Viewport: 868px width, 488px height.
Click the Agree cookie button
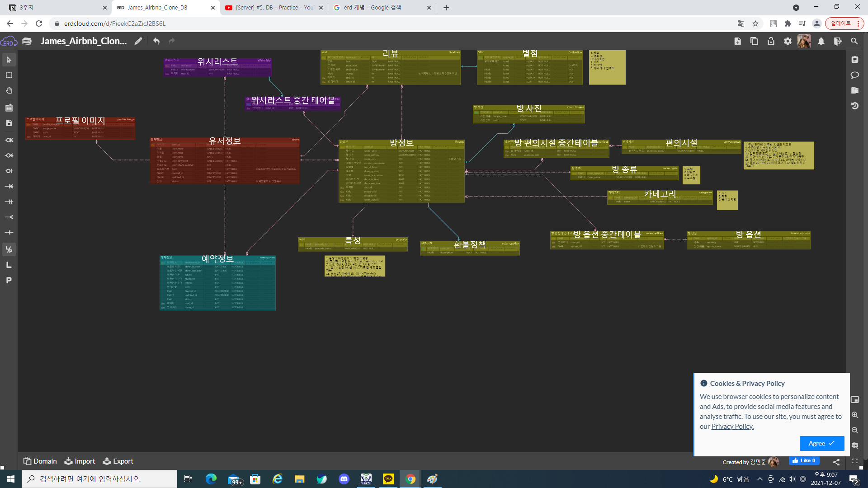click(821, 443)
